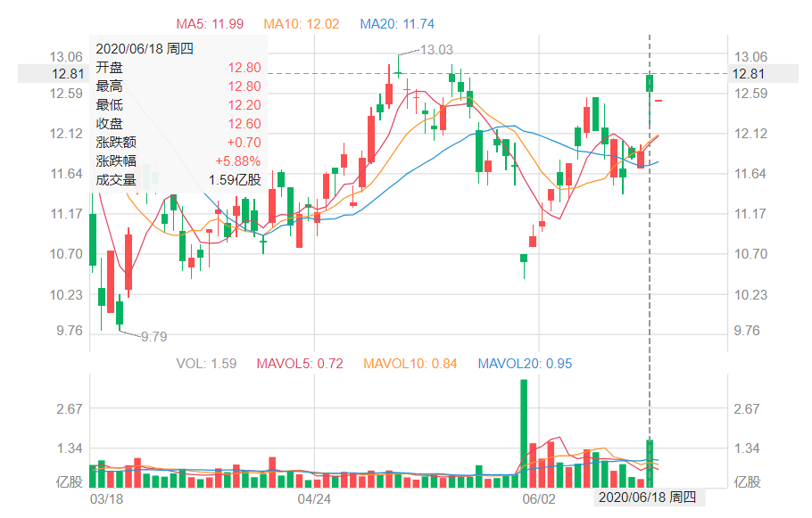
Task: Click the right volume axis 1.34 label
Action: click(746, 448)
